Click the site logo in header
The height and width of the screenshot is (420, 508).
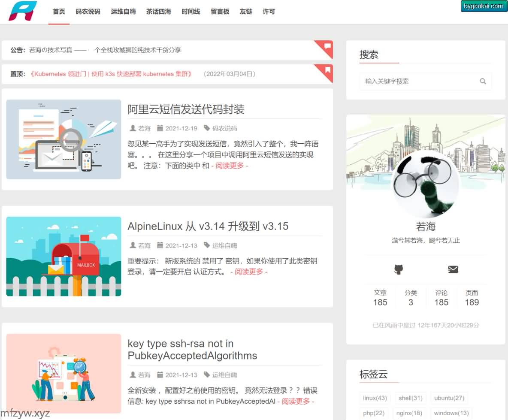[x=23, y=11]
